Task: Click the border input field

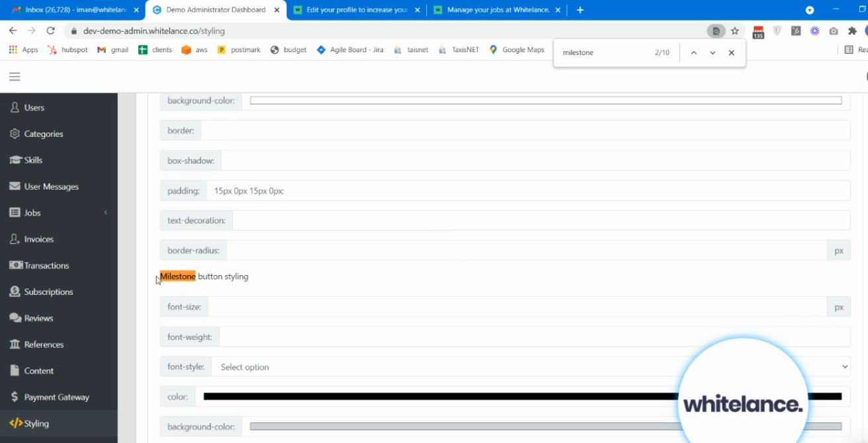Action: pyautogui.click(x=526, y=130)
